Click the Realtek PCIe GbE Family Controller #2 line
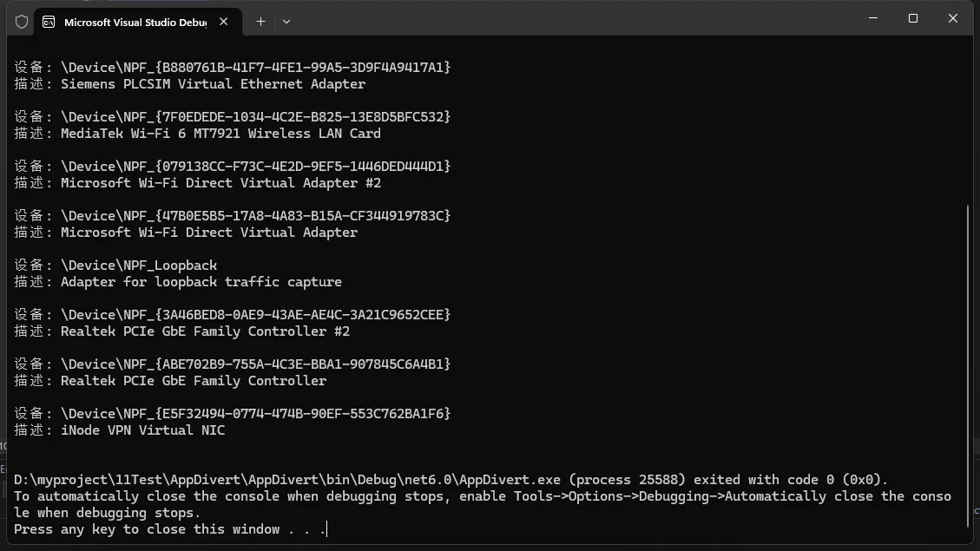 pos(205,331)
